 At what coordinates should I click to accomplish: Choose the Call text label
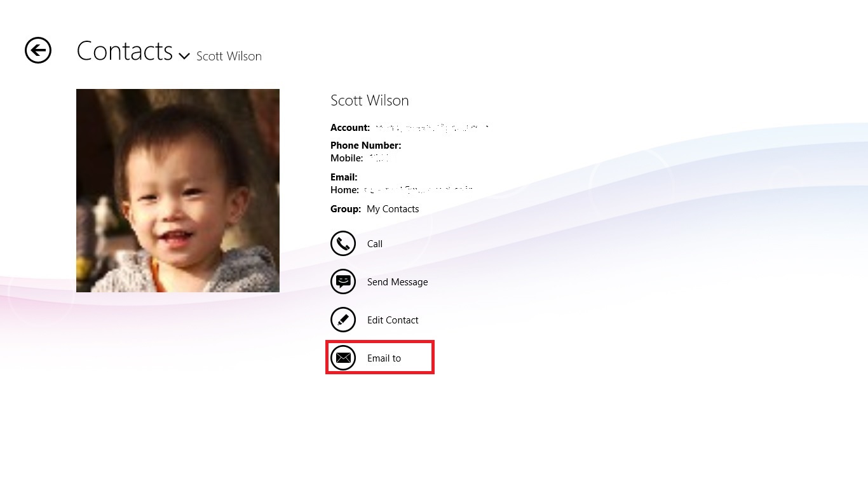[x=375, y=244]
